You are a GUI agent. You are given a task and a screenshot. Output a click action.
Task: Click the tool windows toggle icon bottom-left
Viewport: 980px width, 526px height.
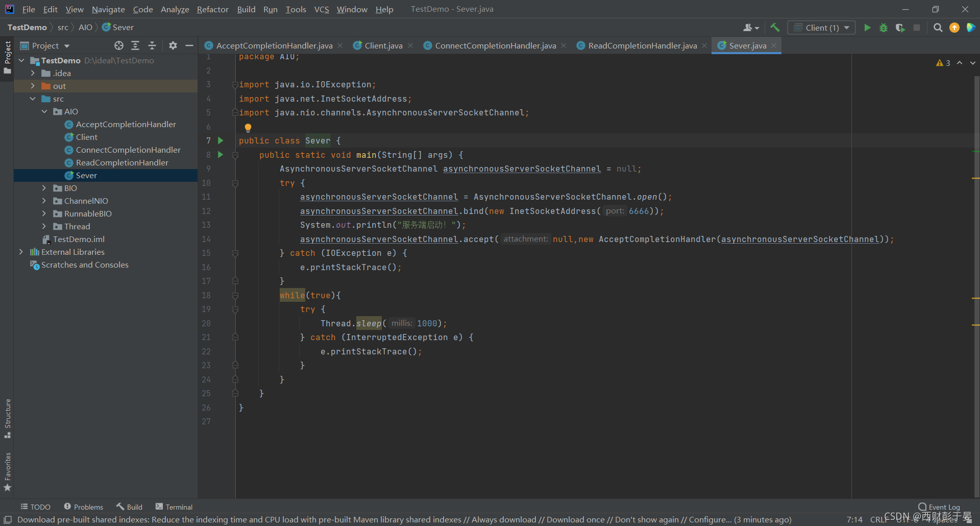[x=8, y=519]
